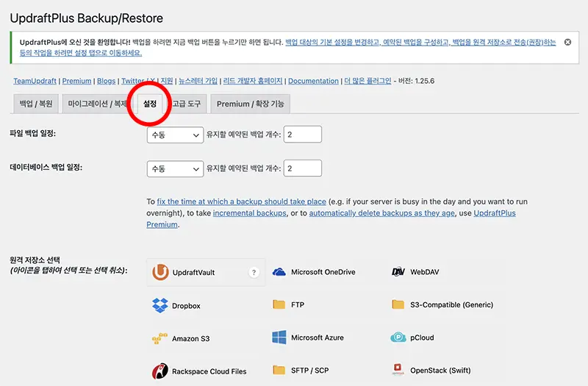Open the Documentation link
The width and height of the screenshot is (588, 386).
(313, 81)
